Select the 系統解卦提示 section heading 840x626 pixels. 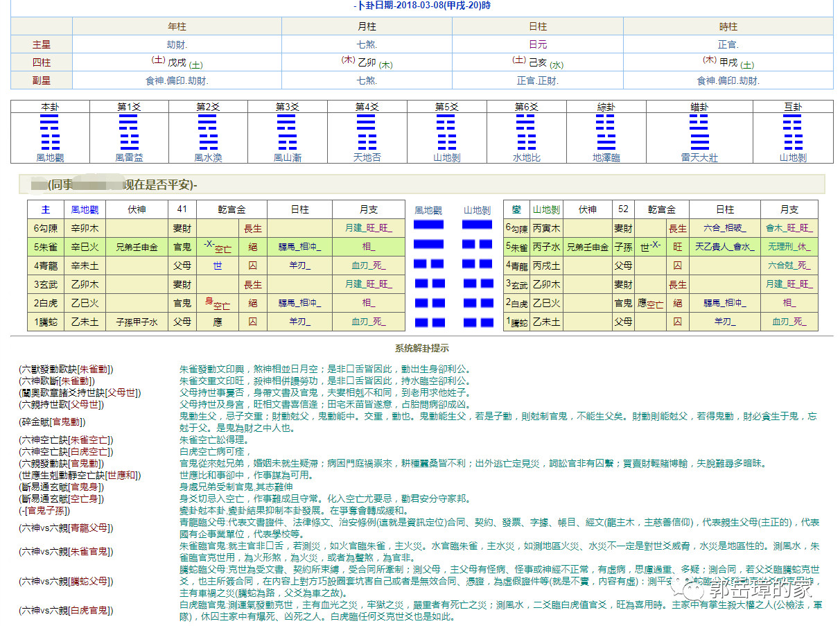(x=421, y=348)
